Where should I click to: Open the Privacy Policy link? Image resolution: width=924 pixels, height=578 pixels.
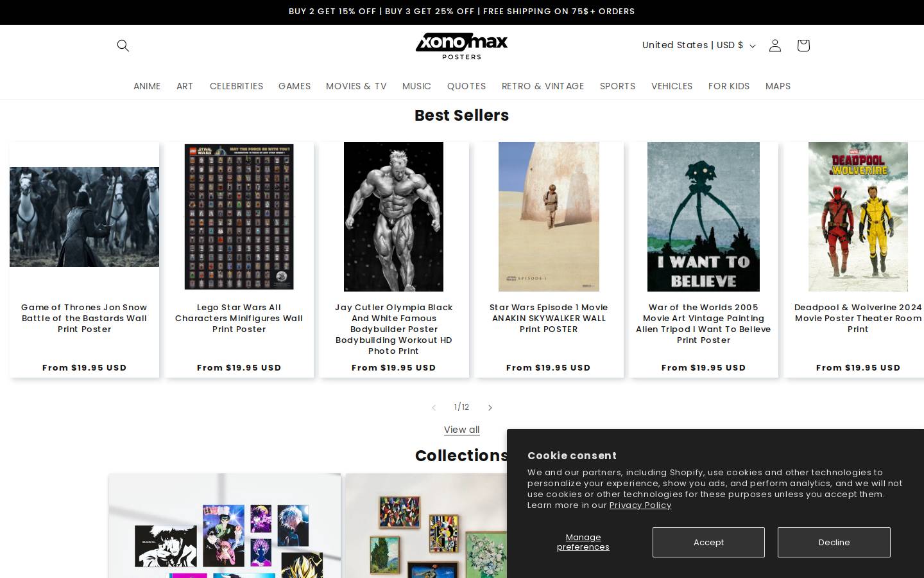(640, 505)
